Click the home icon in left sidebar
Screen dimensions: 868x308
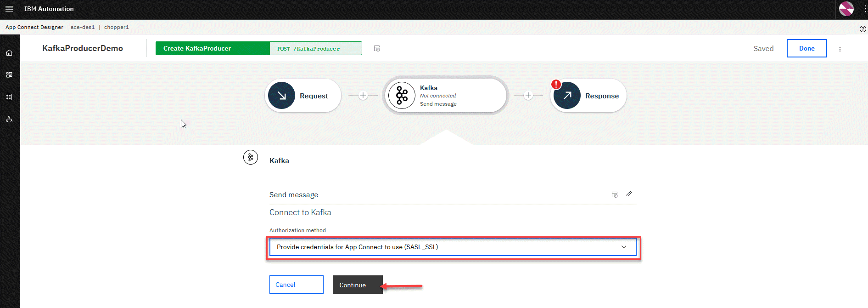pyautogui.click(x=9, y=53)
